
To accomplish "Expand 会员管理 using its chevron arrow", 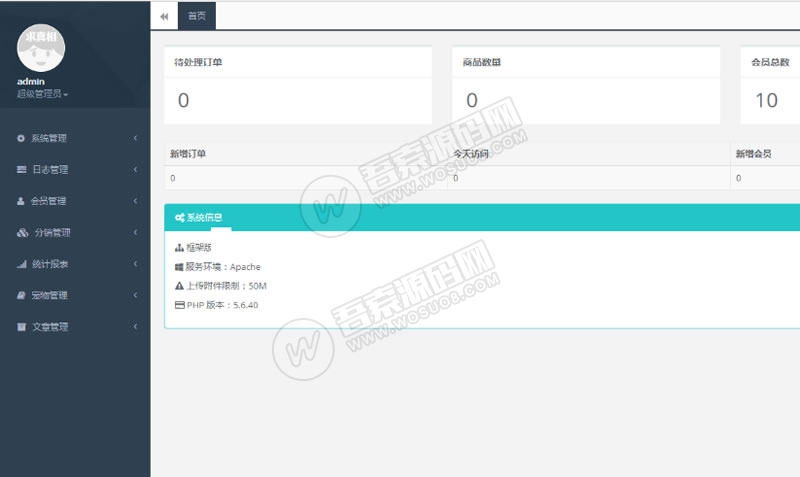I will 135,201.
